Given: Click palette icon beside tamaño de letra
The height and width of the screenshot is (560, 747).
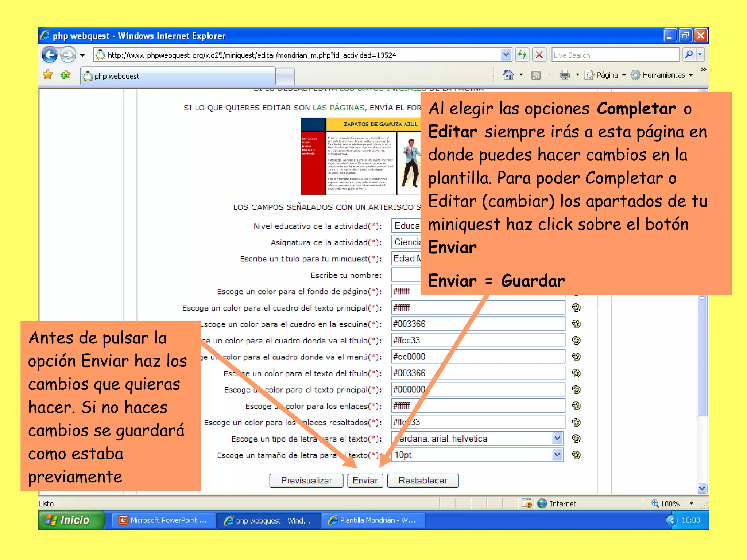Looking at the screenshot, I should click(x=576, y=455).
